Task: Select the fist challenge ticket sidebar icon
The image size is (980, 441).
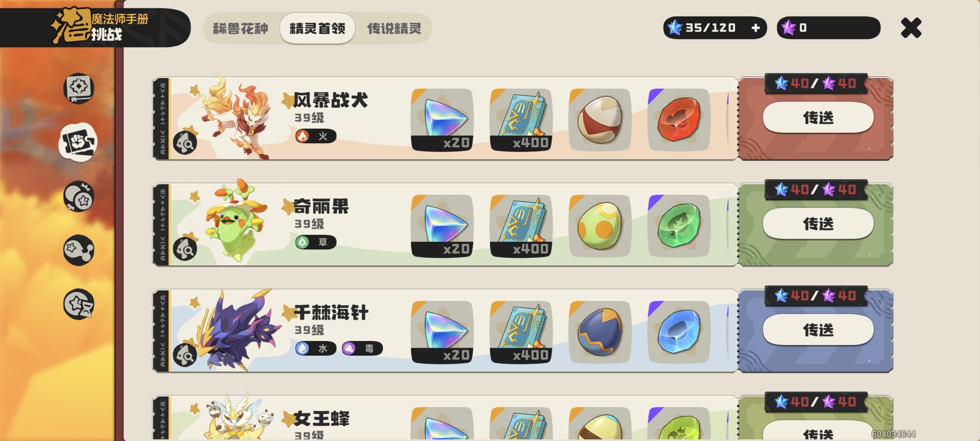Action: [78, 142]
